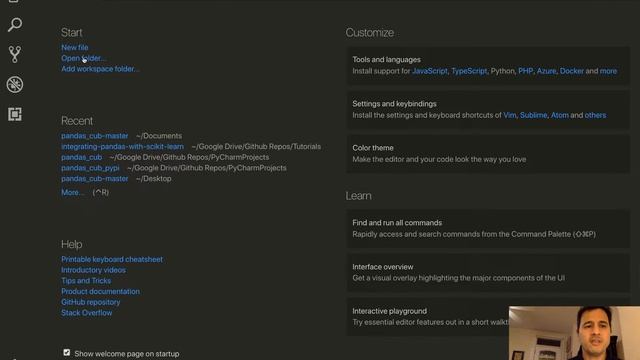640x360 pixels.
Task: Install JavaScript language support
Action: pos(430,71)
